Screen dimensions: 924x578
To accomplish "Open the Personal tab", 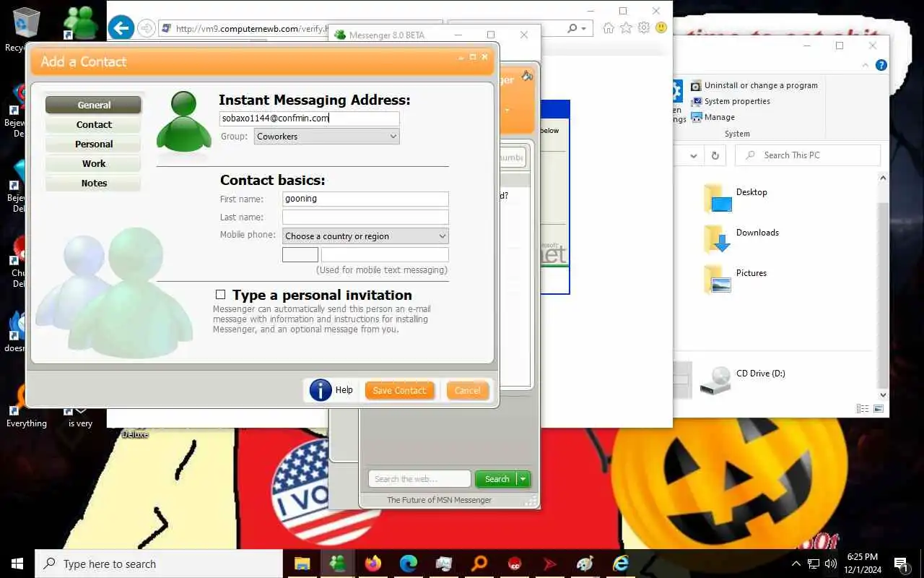I will [x=94, y=144].
